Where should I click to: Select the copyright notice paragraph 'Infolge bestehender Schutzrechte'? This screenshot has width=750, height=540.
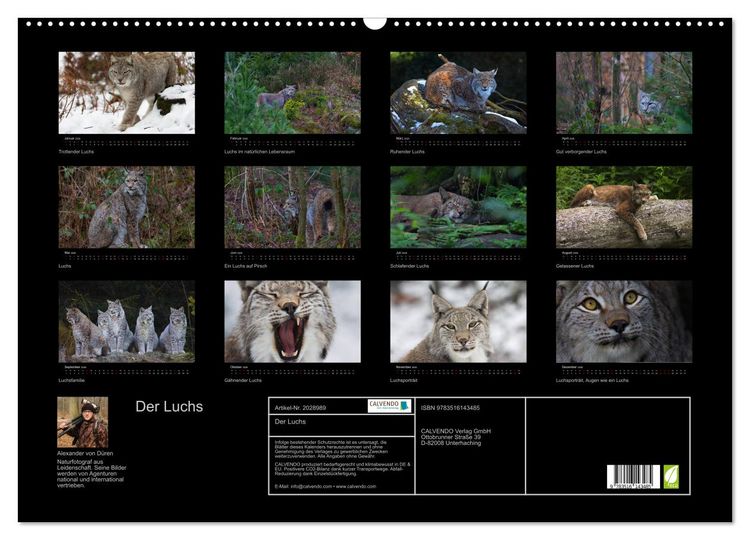coord(331,449)
